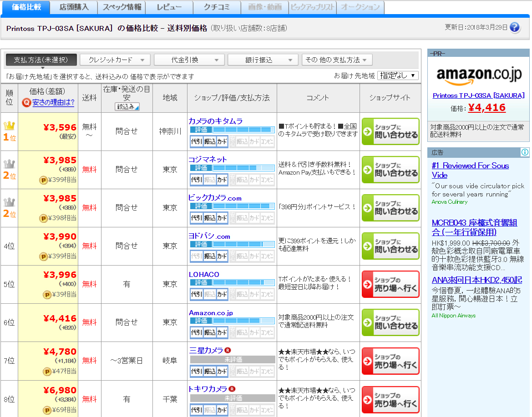This screenshot has height=417, width=532.
Task: Open 銀行振込 payment dropdown
Action: (x=263, y=60)
